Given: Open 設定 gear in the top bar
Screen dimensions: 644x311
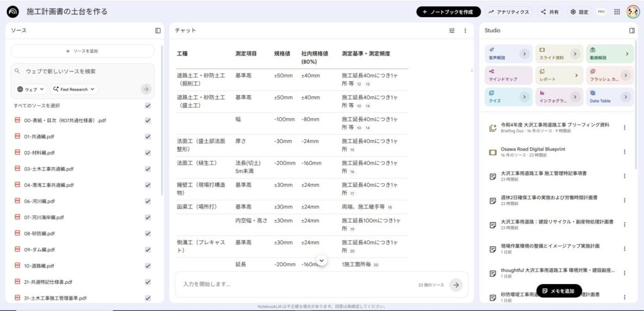Looking at the screenshot, I should coord(579,12).
